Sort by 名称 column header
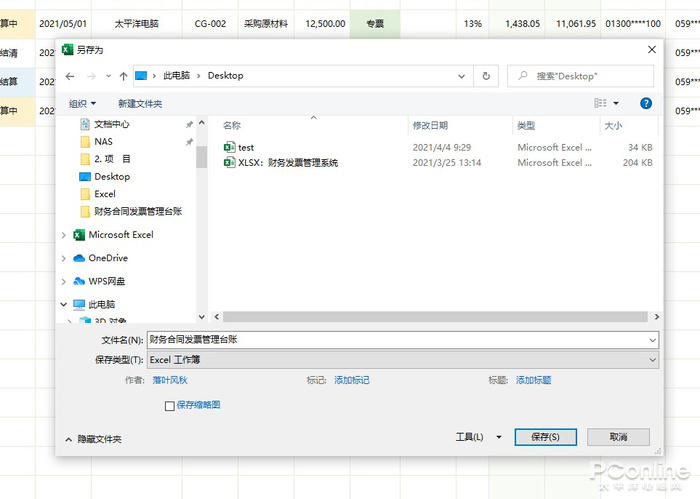 click(x=232, y=125)
